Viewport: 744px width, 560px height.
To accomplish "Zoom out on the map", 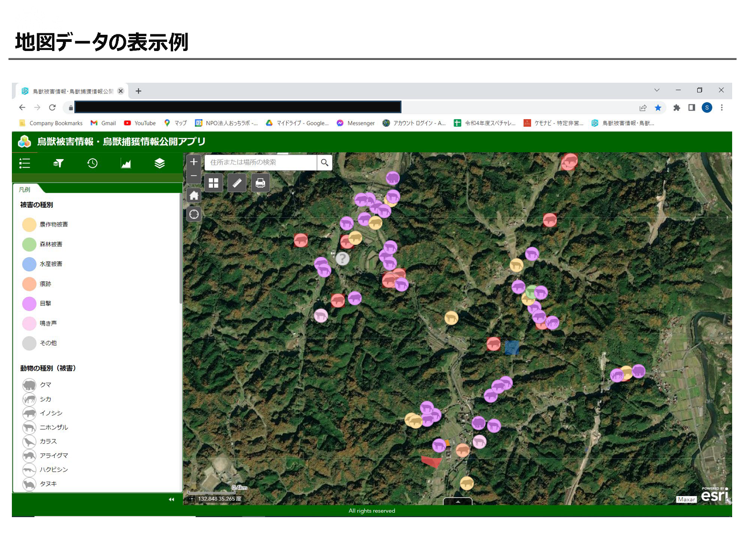I will click(x=194, y=176).
